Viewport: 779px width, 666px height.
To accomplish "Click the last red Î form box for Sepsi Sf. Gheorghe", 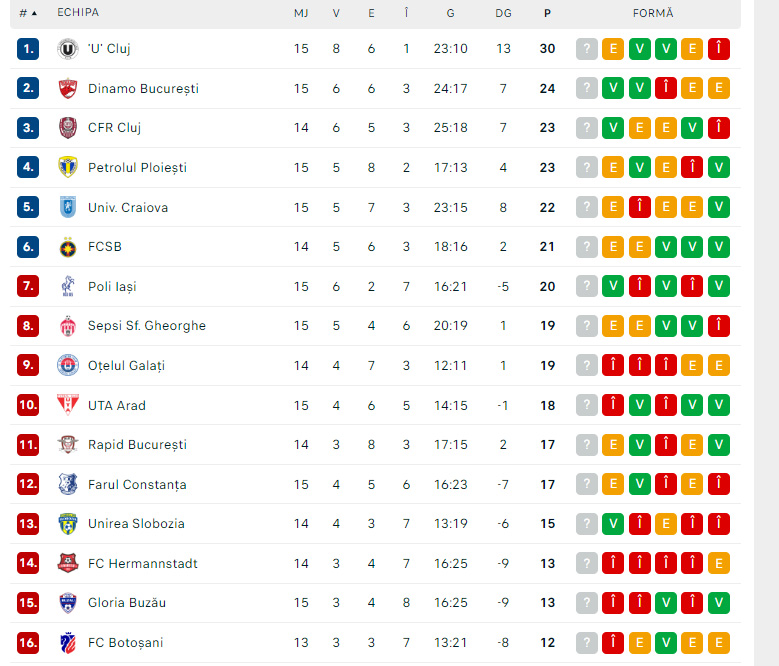I will pyautogui.click(x=718, y=326).
